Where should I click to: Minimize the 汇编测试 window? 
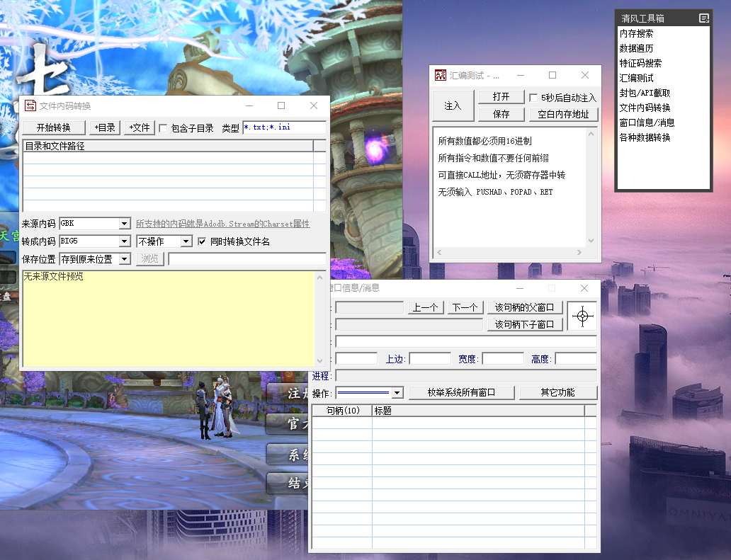(x=521, y=75)
